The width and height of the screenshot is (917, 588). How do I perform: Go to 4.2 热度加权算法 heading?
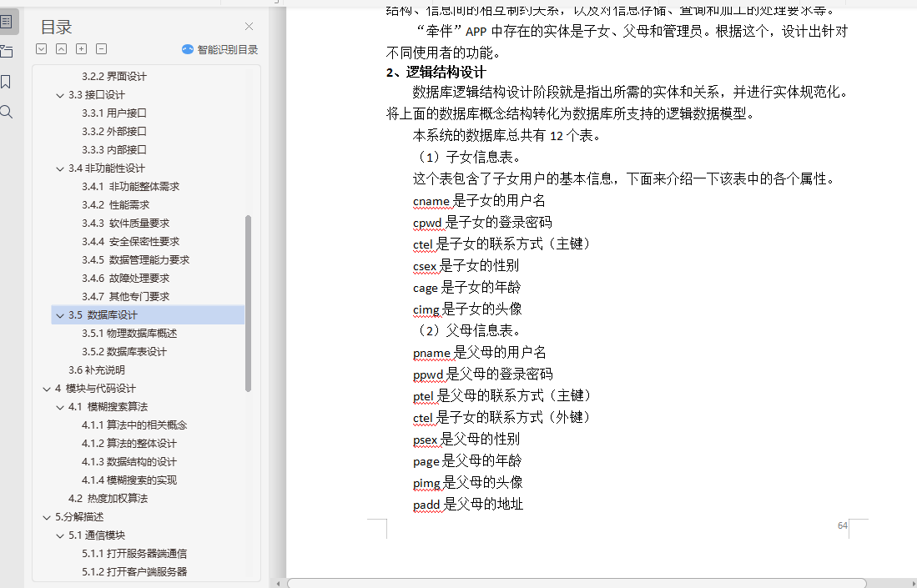(108, 499)
